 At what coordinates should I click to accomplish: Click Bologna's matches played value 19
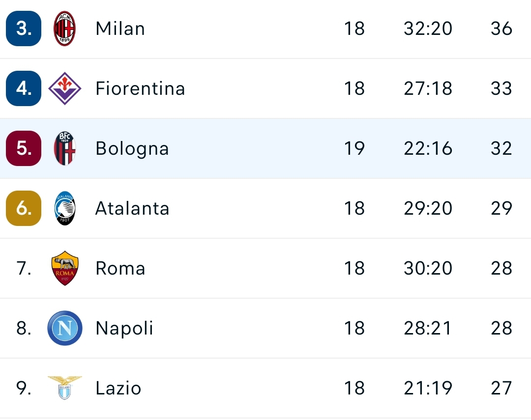click(355, 148)
